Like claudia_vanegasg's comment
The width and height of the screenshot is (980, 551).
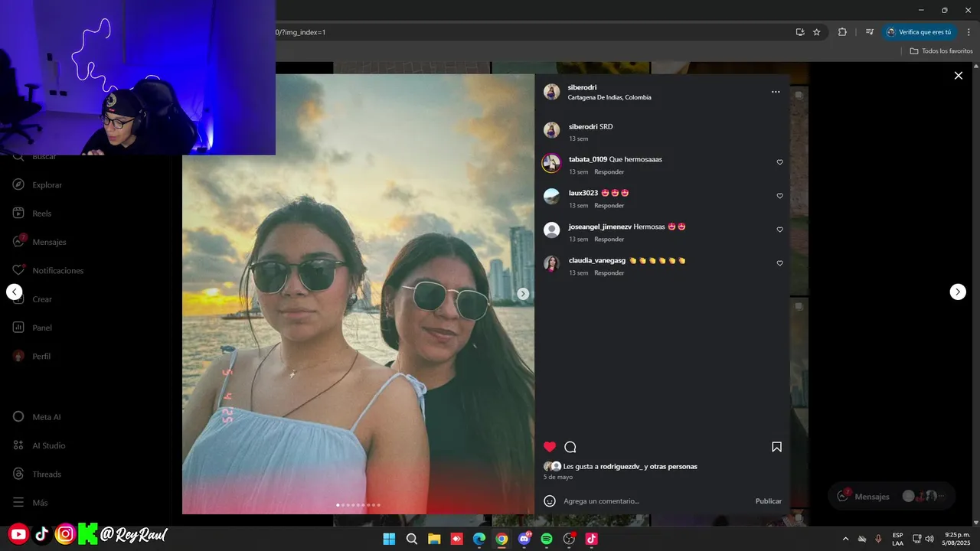click(x=780, y=263)
